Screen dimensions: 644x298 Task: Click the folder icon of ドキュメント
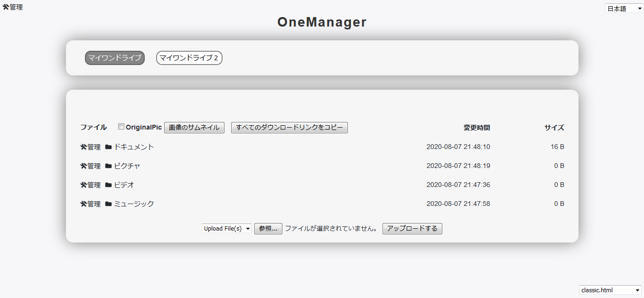(x=109, y=147)
